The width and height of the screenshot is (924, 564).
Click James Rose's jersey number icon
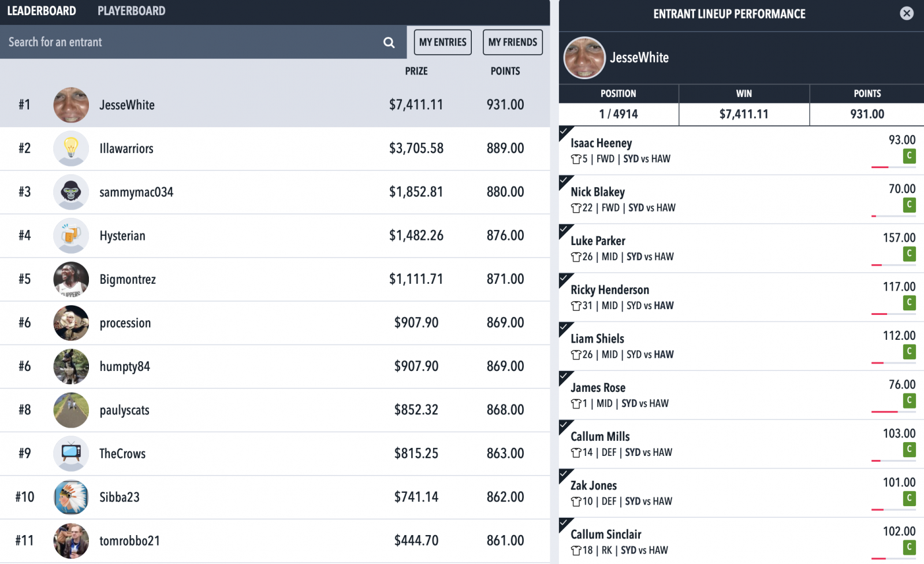coord(576,404)
